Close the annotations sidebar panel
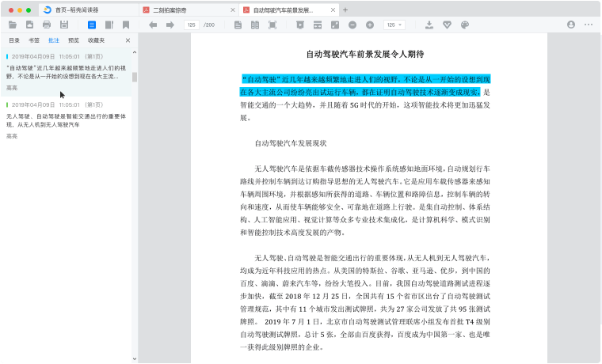The width and height of the screenshot is (602, 364). coord(128,40)
